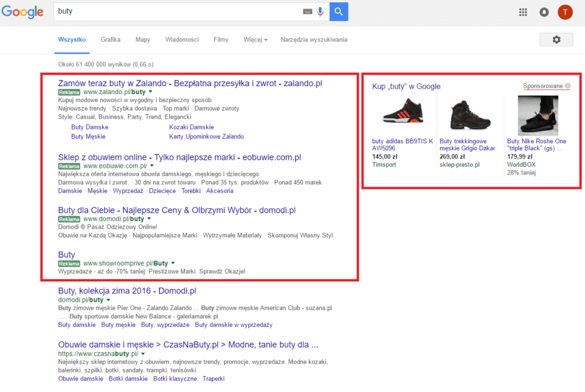Open Sklep z obuwiem online eobuwie link
Image resolution: width=585 pixels, height=392 pixels.
(179, 157)
